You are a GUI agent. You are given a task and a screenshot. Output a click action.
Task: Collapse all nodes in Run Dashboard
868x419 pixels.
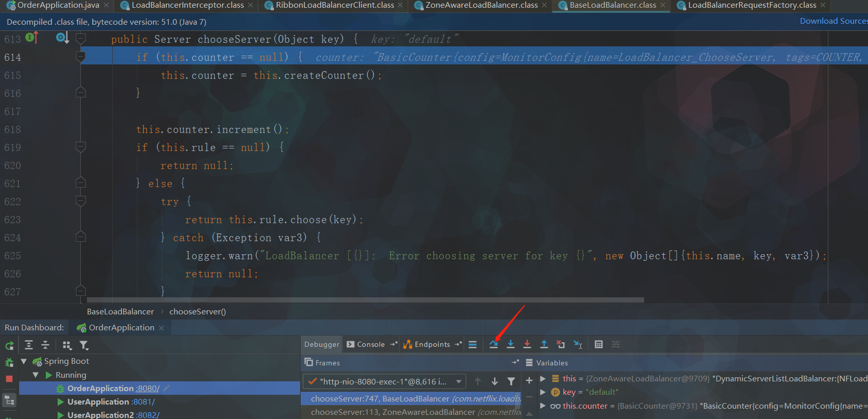pyautogui.click(x=45, y=345)
